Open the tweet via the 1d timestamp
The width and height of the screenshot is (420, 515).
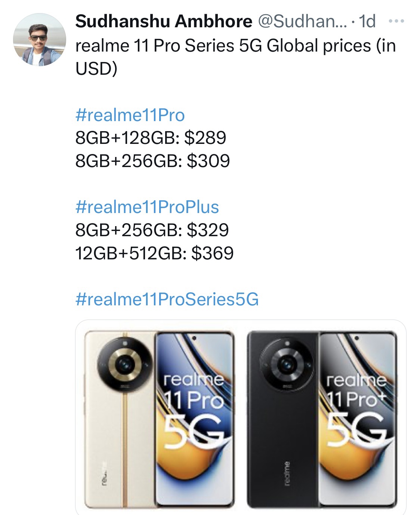tap(367, 21)
